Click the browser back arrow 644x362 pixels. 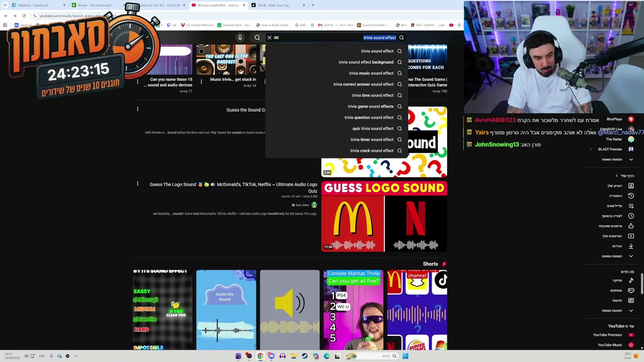click(x=6, y=16)
